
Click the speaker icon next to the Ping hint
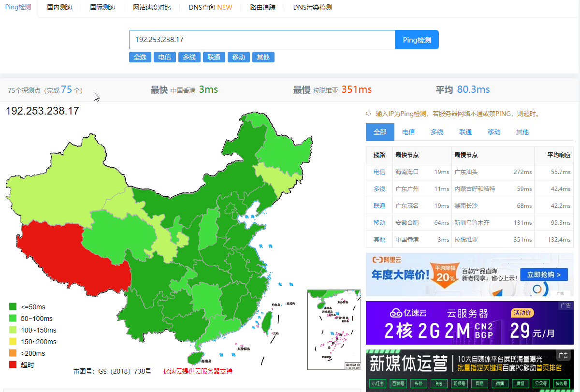[368, 113]
